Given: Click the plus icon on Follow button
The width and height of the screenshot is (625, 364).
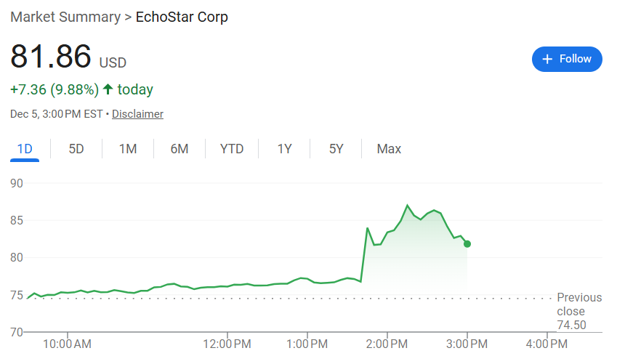Looking at the screenshot, I should point(547,59).
